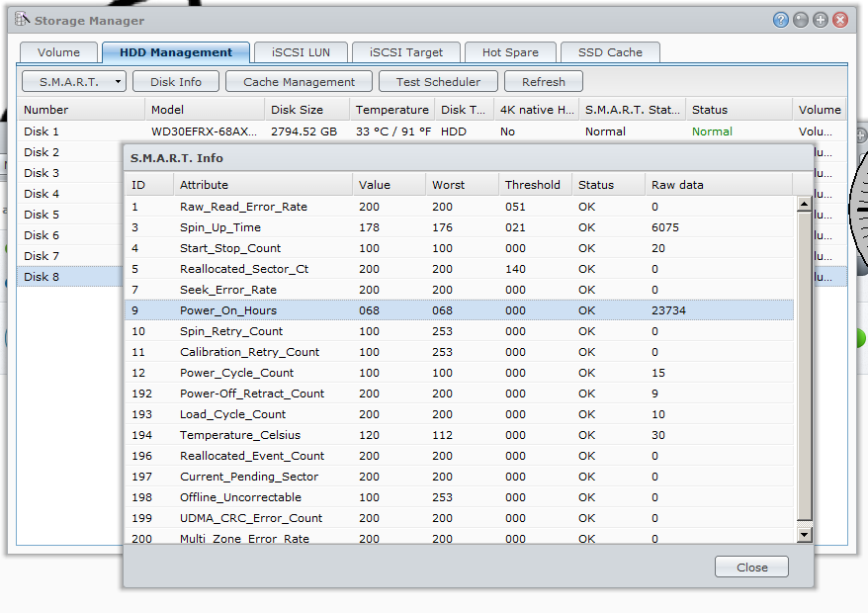Viewport: 868px width, 613px height.
Task: Launch the Test Scheduler
Action: (438, 82)
